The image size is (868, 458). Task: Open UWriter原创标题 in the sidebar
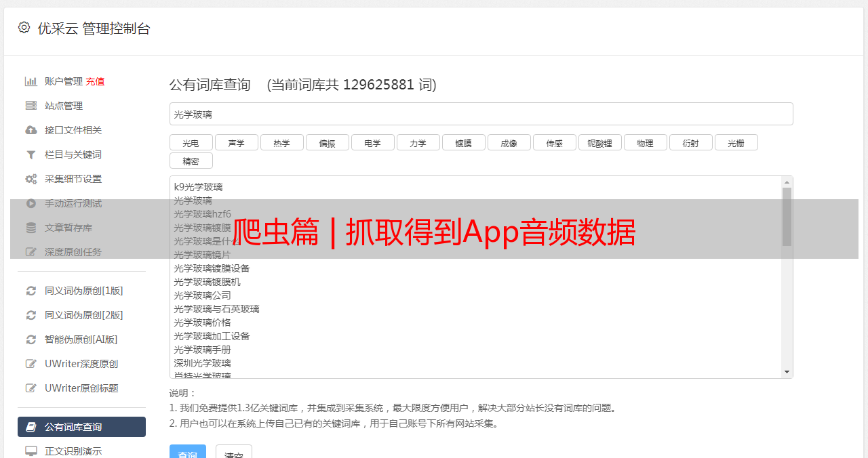pyautogui.click(x=81, y=388)
